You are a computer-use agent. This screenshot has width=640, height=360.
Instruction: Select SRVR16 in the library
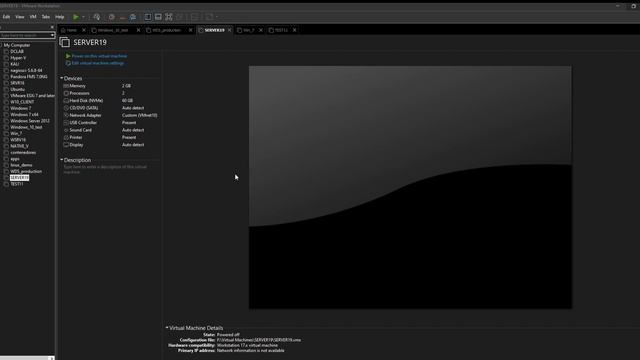tap(17, 83)
